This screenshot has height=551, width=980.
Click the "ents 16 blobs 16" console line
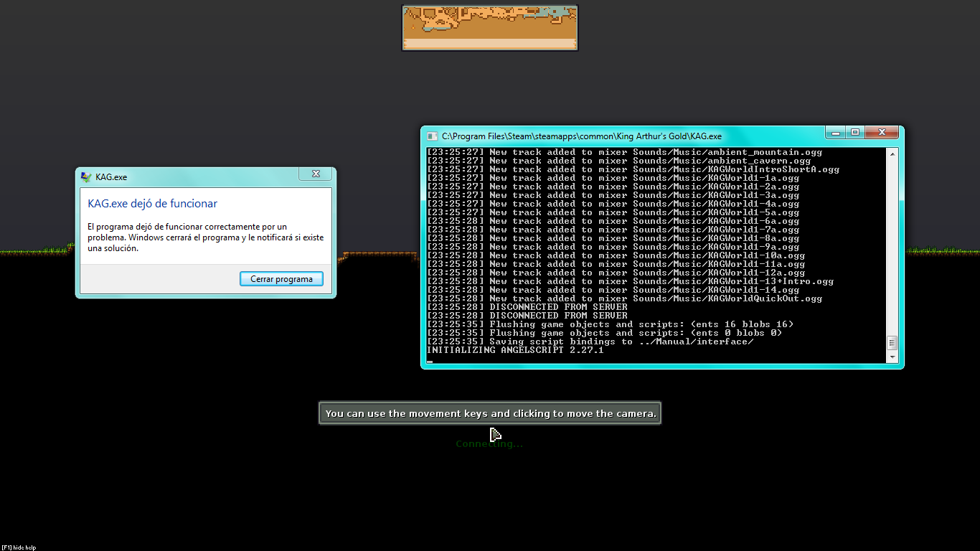point(610,324)
